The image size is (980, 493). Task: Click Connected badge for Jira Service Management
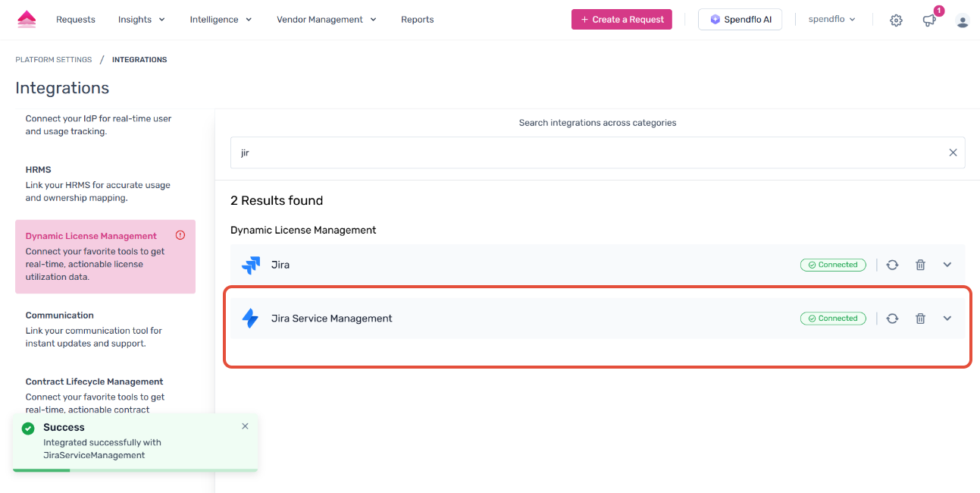833,319
